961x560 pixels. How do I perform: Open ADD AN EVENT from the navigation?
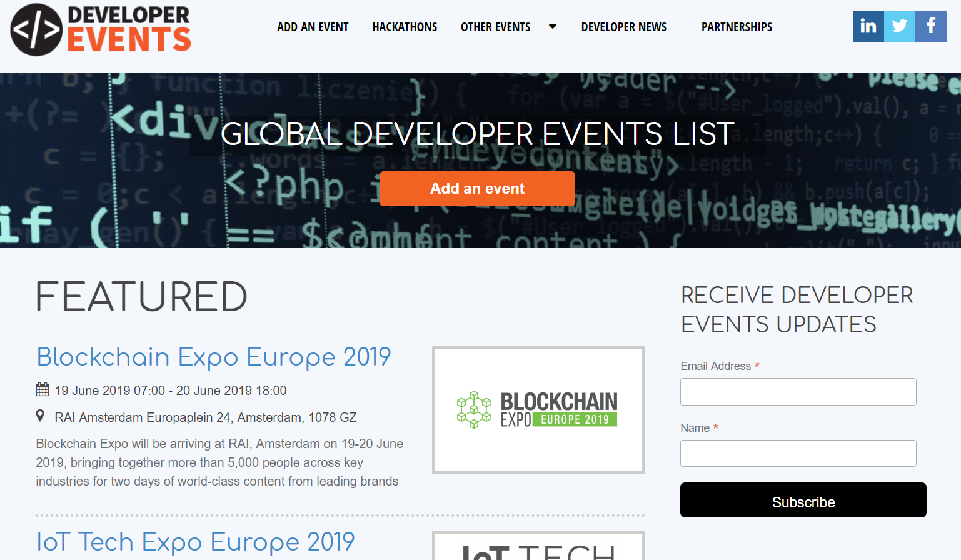coord(313,27)
